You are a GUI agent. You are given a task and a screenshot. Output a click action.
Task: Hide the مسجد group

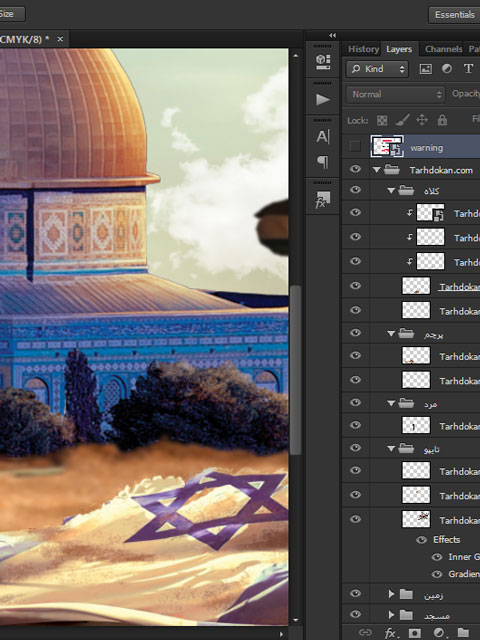[x=356, y=614]
